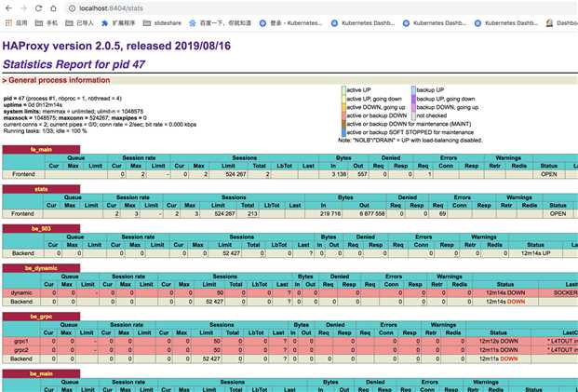This screenshot has width=578, height=392.
Task: Open the be_503 proxy header link
Action: tap(41, 229)
